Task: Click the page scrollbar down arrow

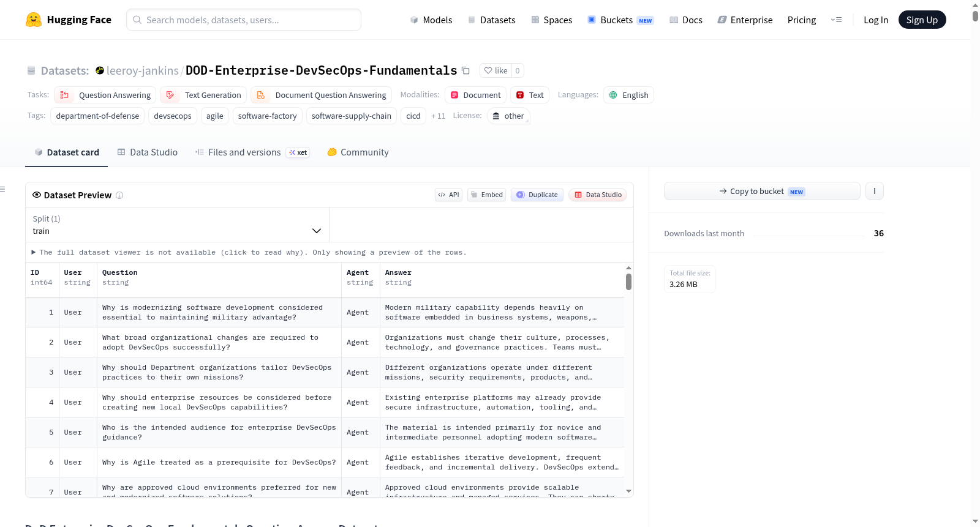Action: pos(975,521)
